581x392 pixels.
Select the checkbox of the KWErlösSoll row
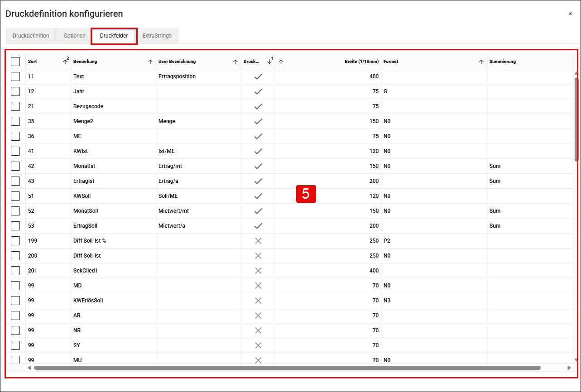pyautogui.click(x=15, y=301)
